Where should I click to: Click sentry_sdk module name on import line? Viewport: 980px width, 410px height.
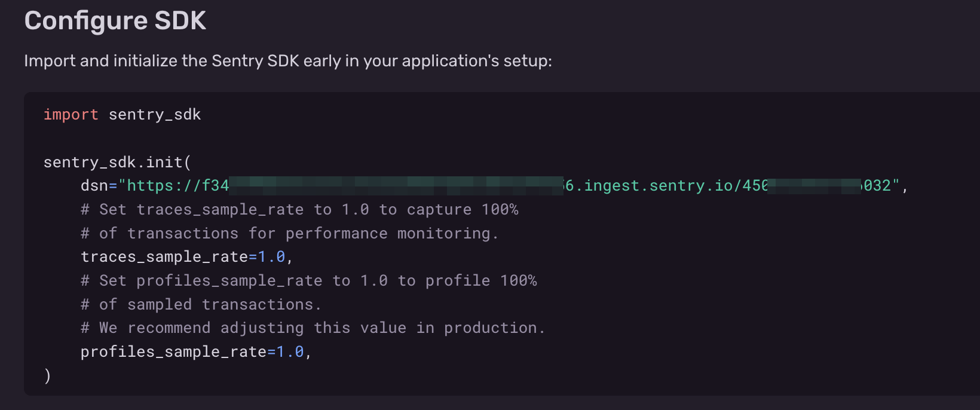pyautogui.click(x=155, y=115)
